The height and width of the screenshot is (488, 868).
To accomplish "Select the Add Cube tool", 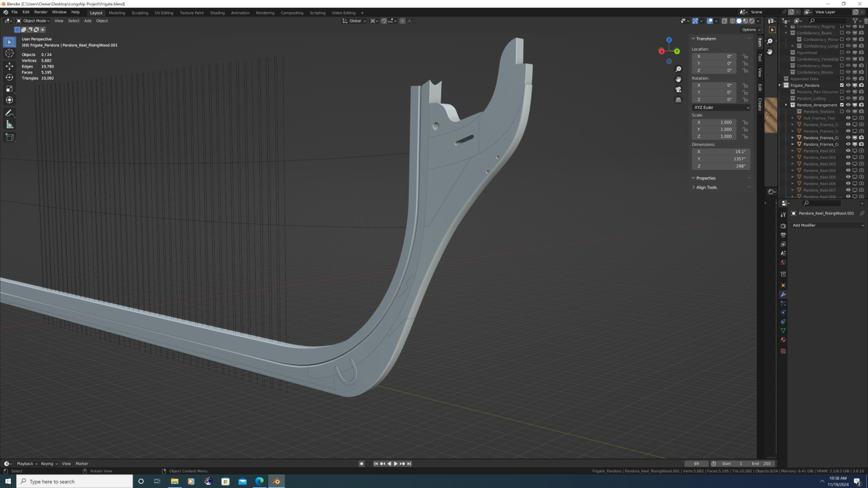I will click(x=9, y=137).
